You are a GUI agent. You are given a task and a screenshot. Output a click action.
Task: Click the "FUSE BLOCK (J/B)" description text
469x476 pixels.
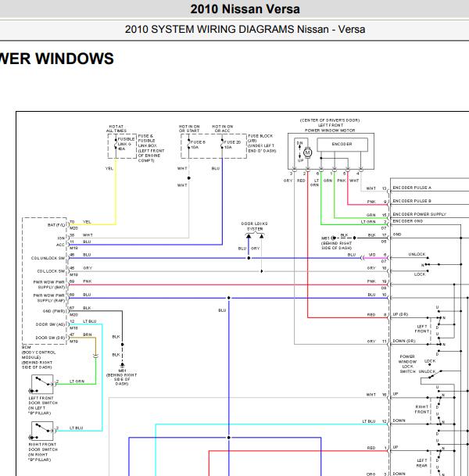coord(262,143)
